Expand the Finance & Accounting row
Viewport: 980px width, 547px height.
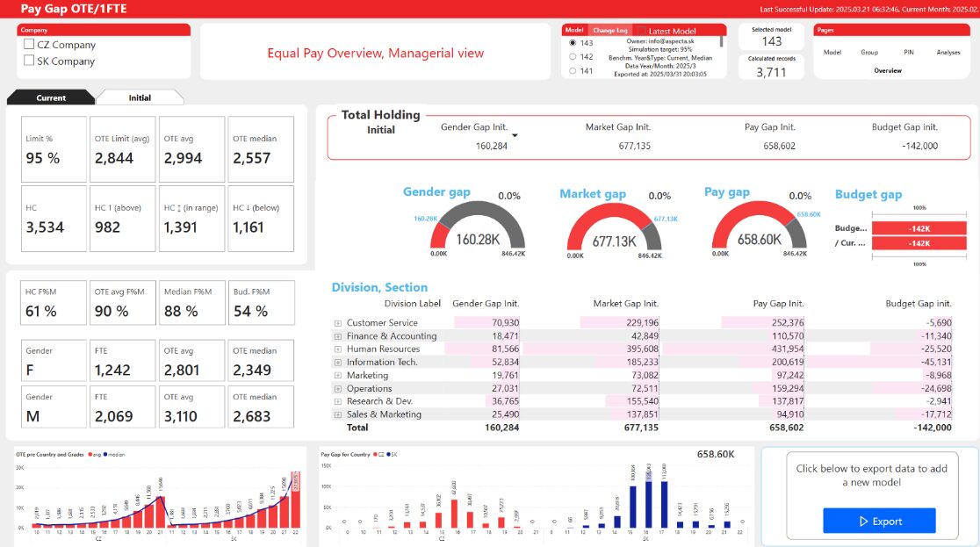click(x=337, y=336)
